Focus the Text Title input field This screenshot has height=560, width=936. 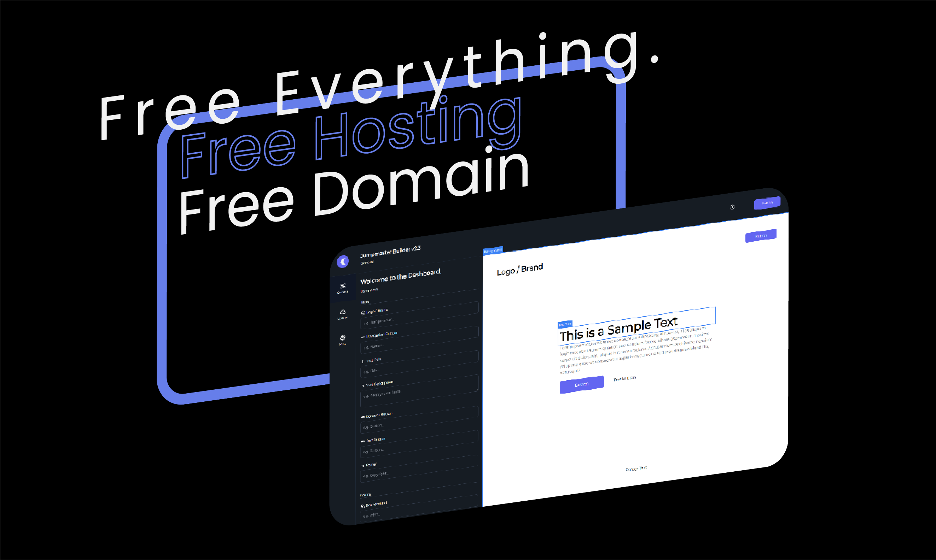419,365
